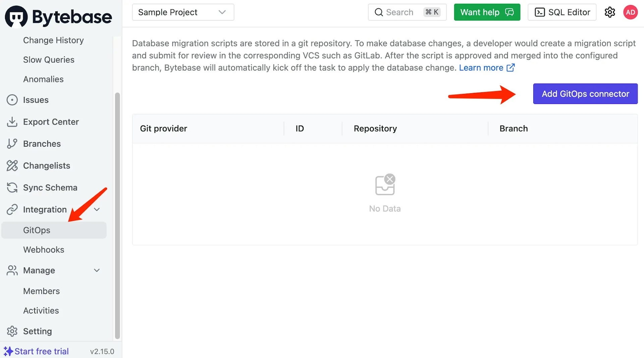
Task: Open Members page
Action: 41,291
